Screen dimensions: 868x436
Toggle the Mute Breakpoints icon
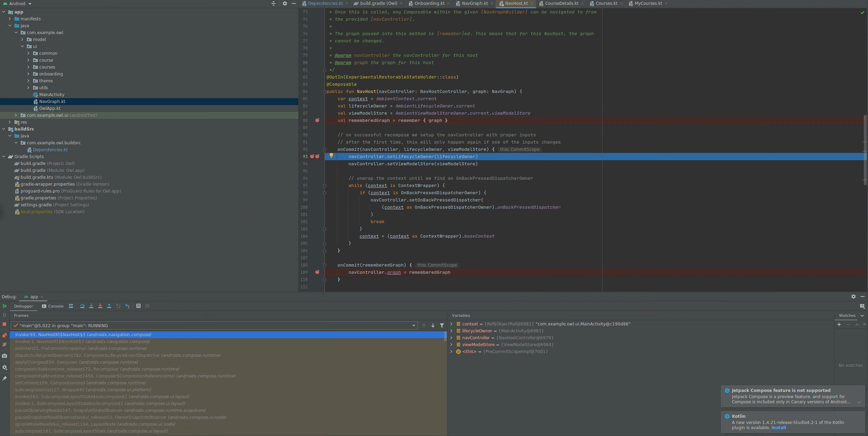pyautogui.click(x=4, y=344)
